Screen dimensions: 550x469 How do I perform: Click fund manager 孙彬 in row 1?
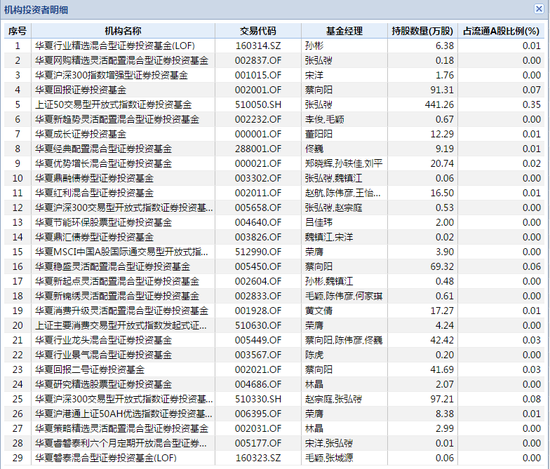pyautogui.click(x=314, y=46)
